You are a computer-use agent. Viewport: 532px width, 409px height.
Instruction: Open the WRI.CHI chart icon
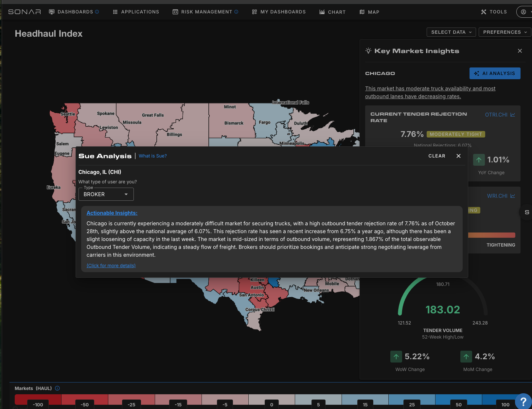(513, 196)
